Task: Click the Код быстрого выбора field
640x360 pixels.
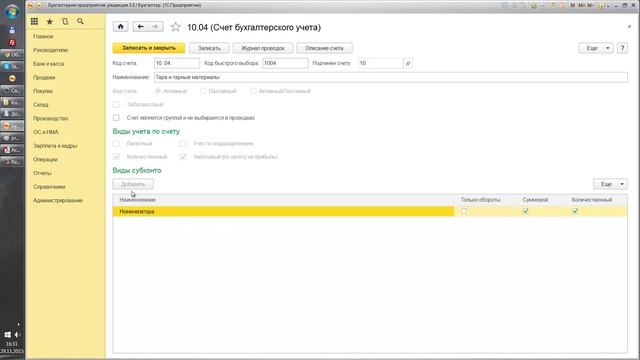Action: (x=285, y=63)
